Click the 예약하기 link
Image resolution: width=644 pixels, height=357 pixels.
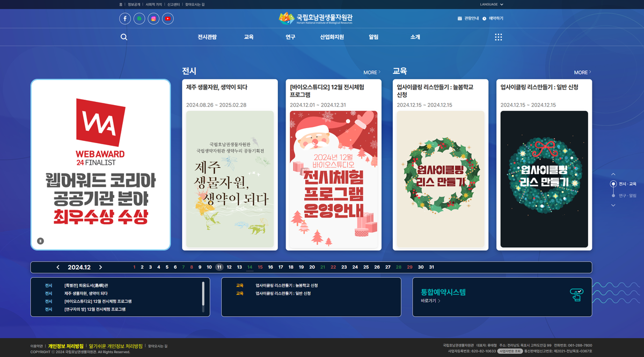[493, 18]
